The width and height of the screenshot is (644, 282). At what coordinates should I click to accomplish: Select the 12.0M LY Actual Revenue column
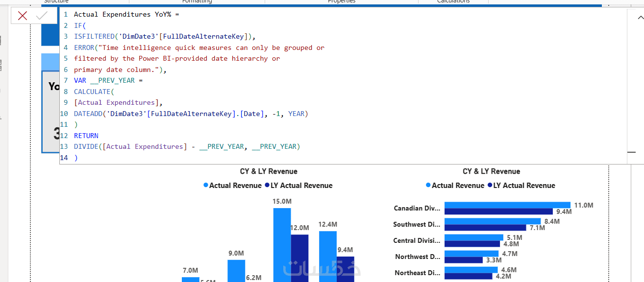(300, 258)
